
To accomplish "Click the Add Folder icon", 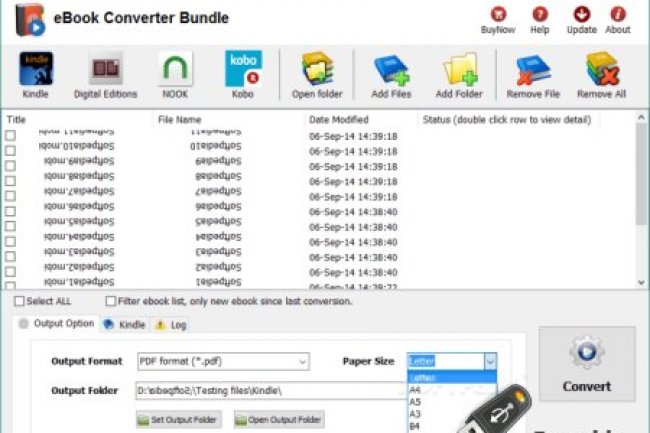I will (459, 71).
